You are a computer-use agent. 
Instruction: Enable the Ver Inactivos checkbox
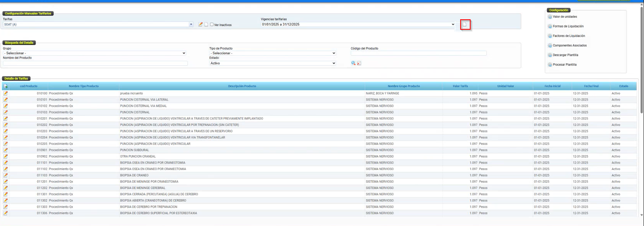[212, 25]
